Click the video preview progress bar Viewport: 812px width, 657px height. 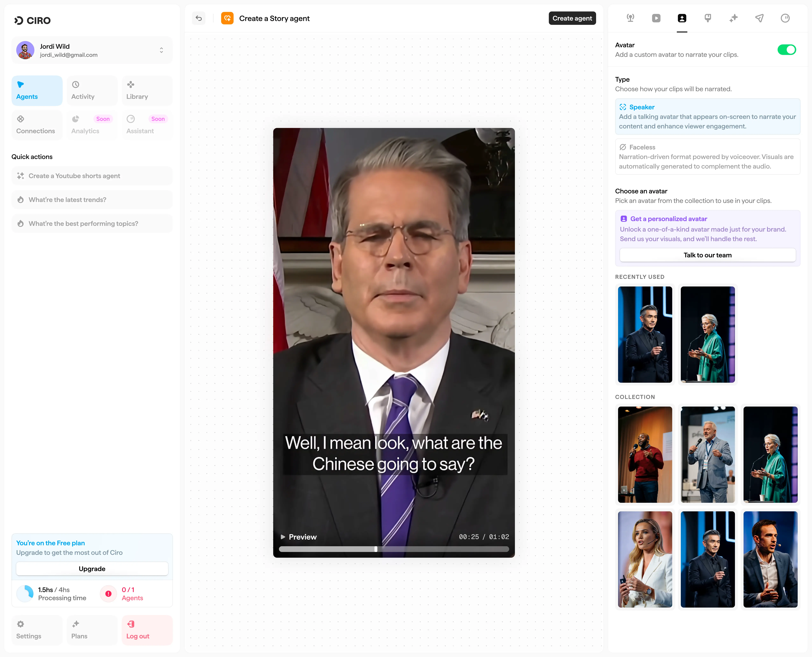coord(394,549)
